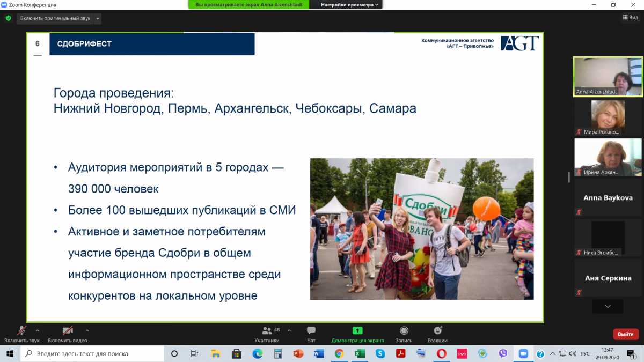The image size is (644, 362).
Task: Open Windows Start menu
Action: [10, 354]
